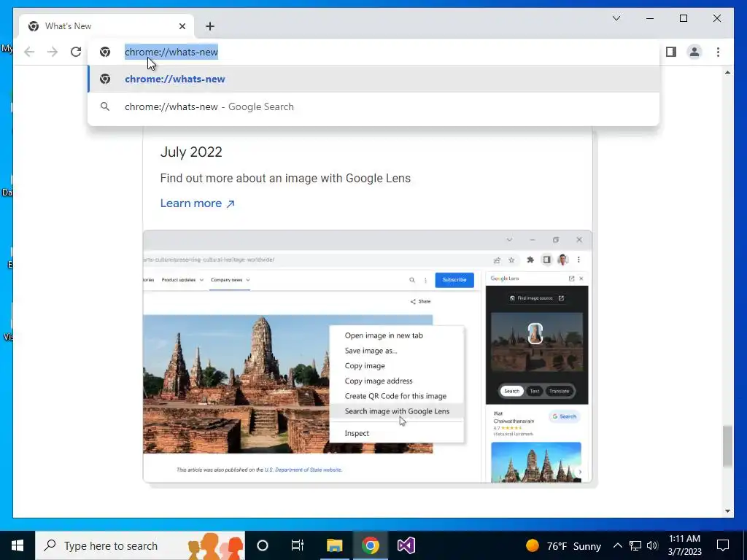Click the scrollbar up arrow

click(x=727, y=72)
